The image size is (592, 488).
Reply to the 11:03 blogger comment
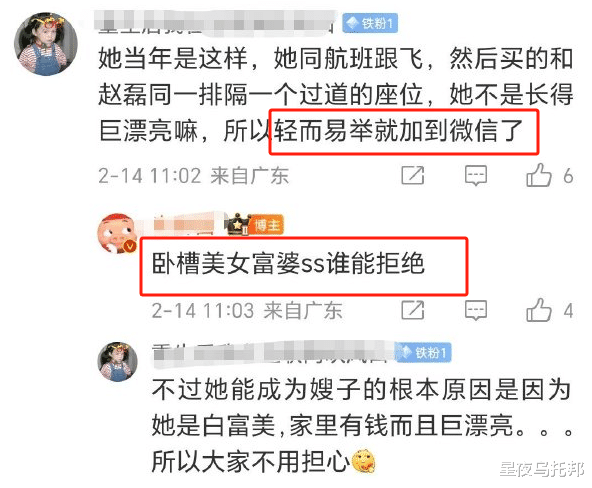coord(476,310)
